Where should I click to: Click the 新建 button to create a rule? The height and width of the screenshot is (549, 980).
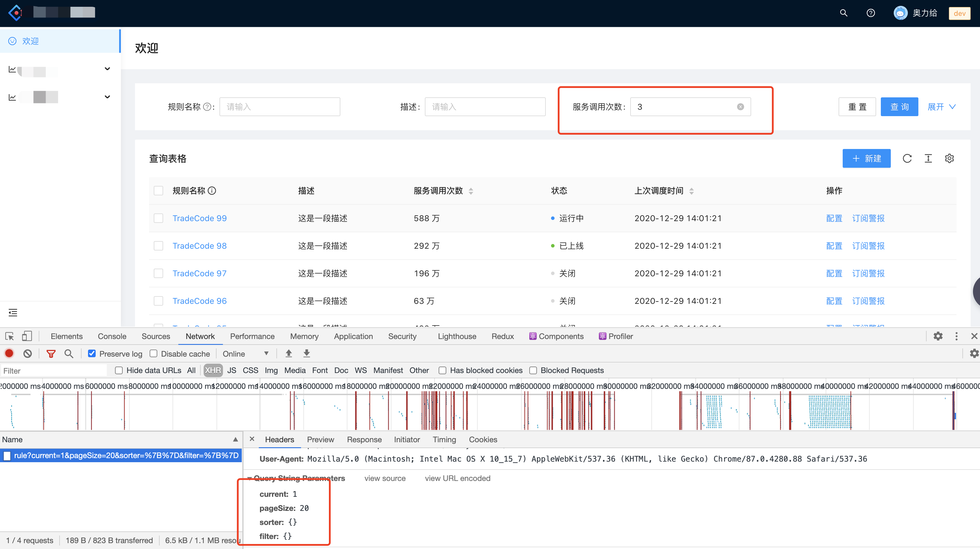pyautogui.click(x=866, y=158)
